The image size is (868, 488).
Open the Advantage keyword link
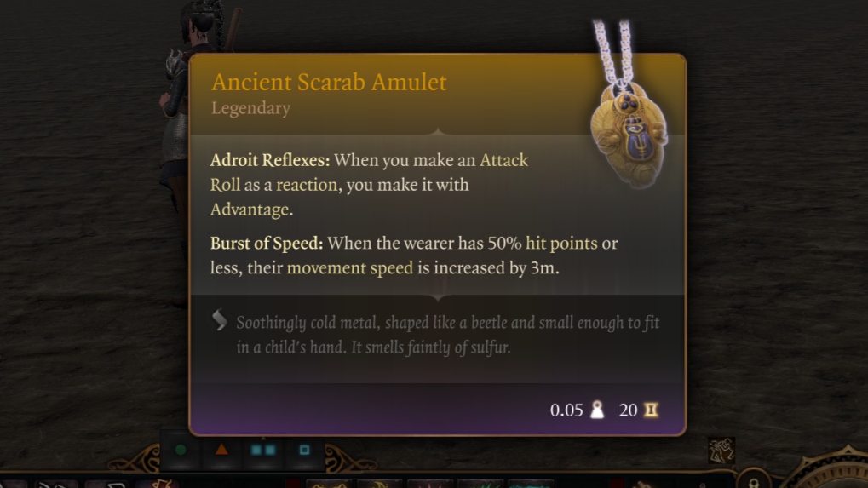click(x=249, y=210)
